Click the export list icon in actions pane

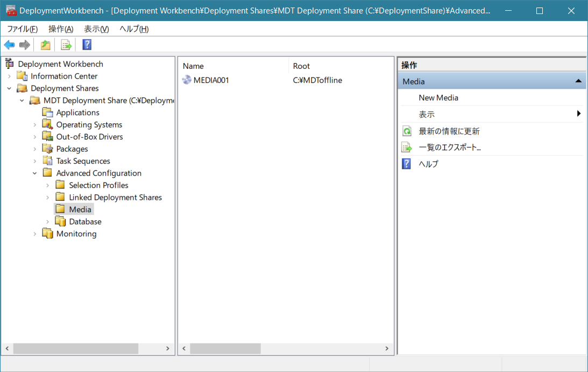coord(407,147)
